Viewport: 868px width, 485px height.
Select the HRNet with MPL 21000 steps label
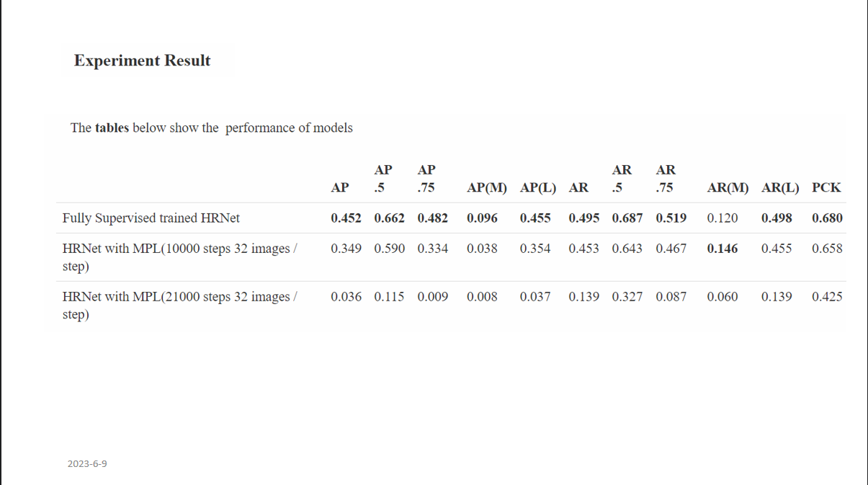[x=180, y=306]
